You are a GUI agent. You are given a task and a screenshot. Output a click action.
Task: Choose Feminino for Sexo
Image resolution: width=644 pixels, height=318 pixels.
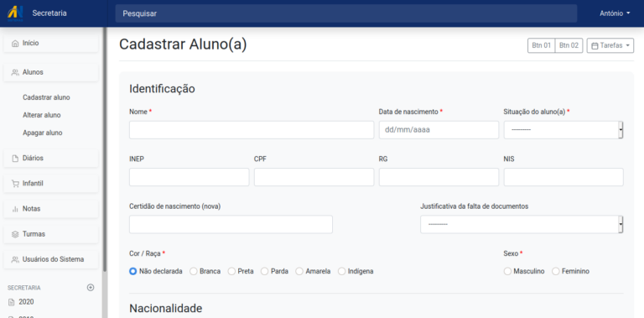556,271
